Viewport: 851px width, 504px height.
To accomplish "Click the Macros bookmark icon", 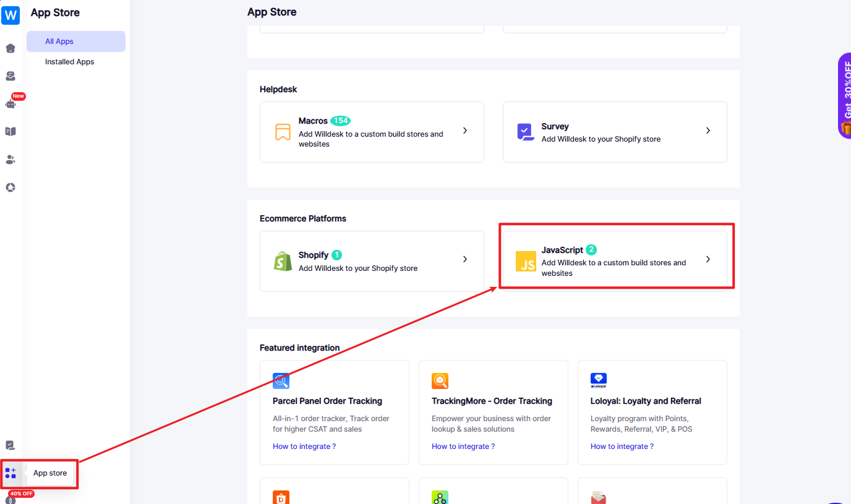I will tap(283, 132).
